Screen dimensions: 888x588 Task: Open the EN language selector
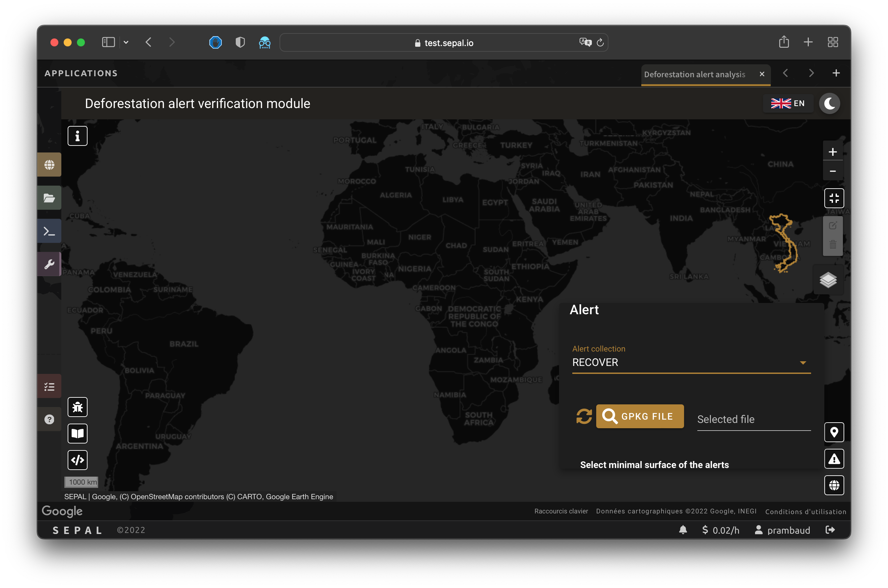click(788, 103)
